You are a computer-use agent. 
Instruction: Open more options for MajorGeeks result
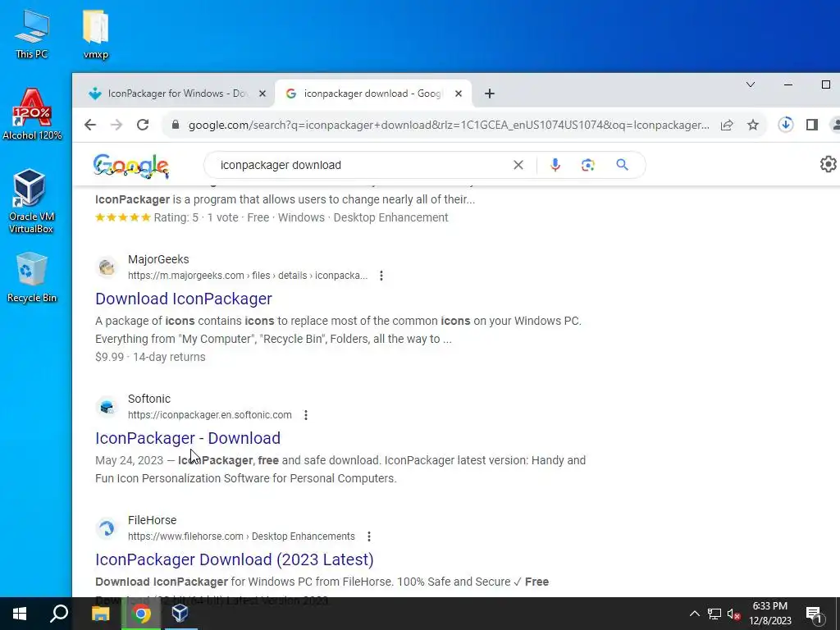[x=381, y=276]
